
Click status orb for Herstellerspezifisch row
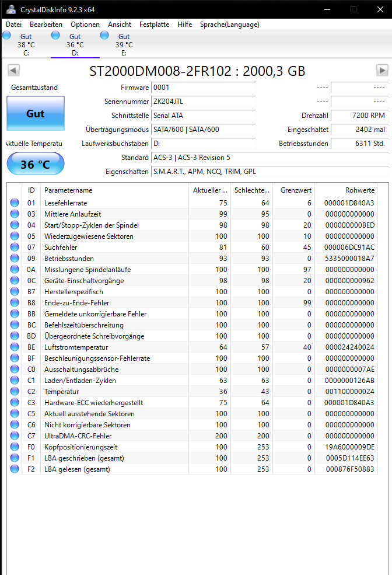click(15, 291)
